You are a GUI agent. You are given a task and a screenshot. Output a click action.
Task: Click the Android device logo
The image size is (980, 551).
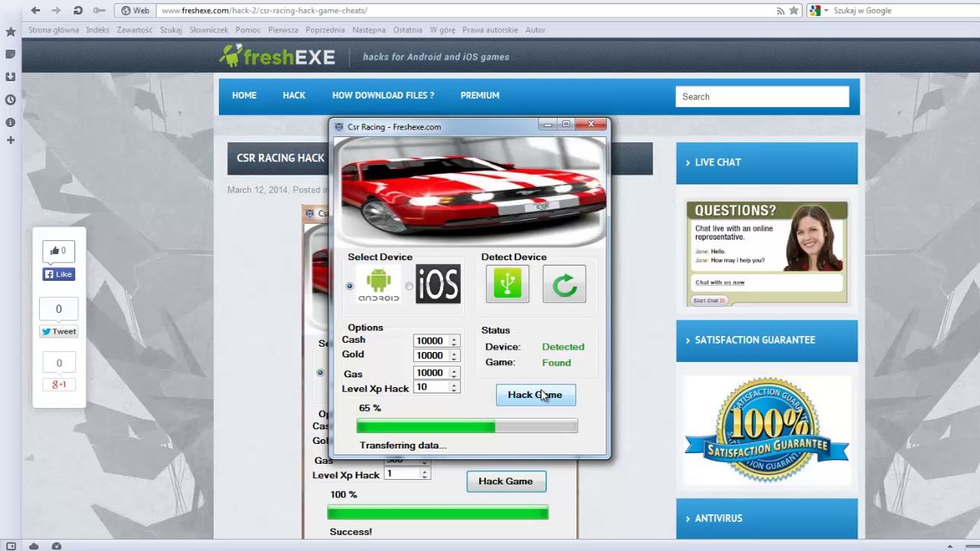click(x=378, y=285)
